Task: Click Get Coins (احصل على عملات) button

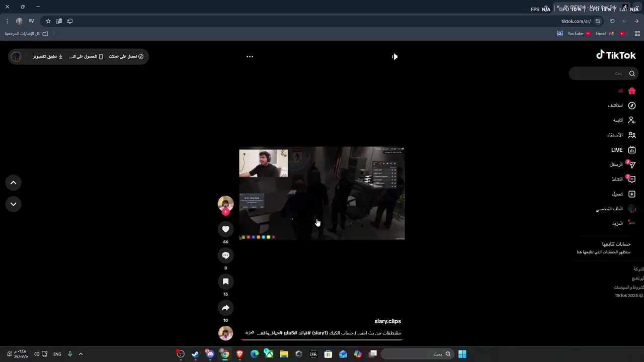Action: coord(126,56)
